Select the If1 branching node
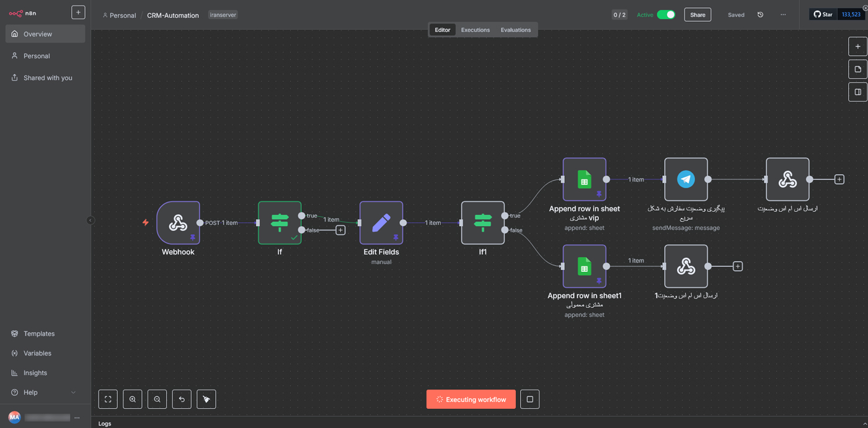This screenshot has width=868, height=428. (482, 223)
